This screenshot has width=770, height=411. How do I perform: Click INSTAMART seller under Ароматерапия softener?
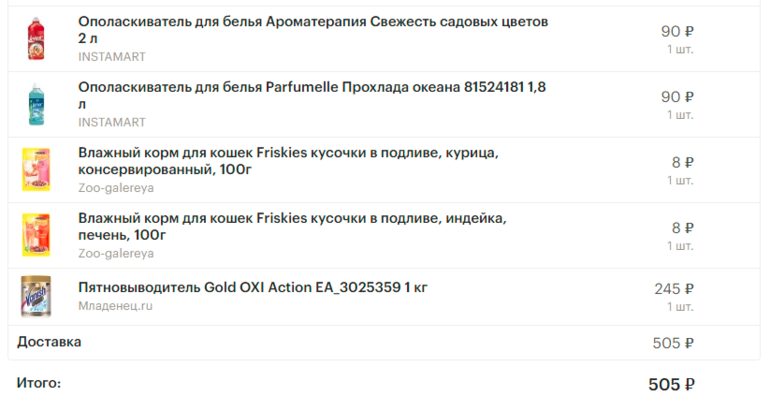(x=112, y=57)
